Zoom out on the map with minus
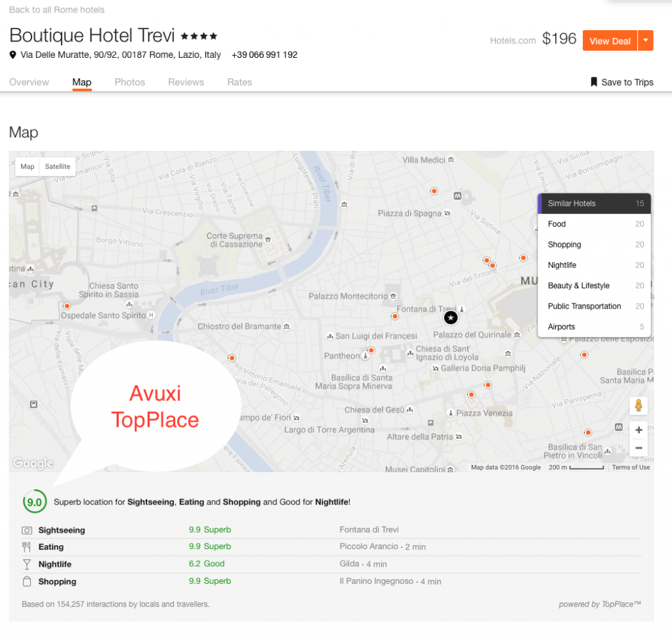Image resolution: width=672 pixels, height=639 pixels. (639, 448)
